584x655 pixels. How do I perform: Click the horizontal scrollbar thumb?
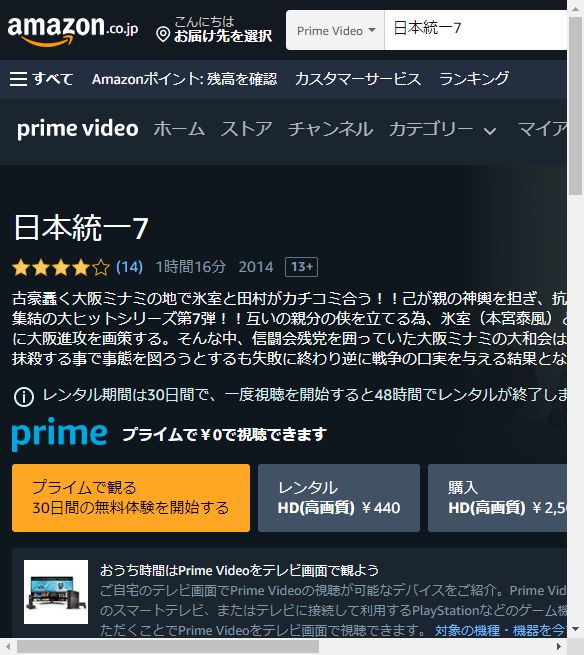[168, 647]
